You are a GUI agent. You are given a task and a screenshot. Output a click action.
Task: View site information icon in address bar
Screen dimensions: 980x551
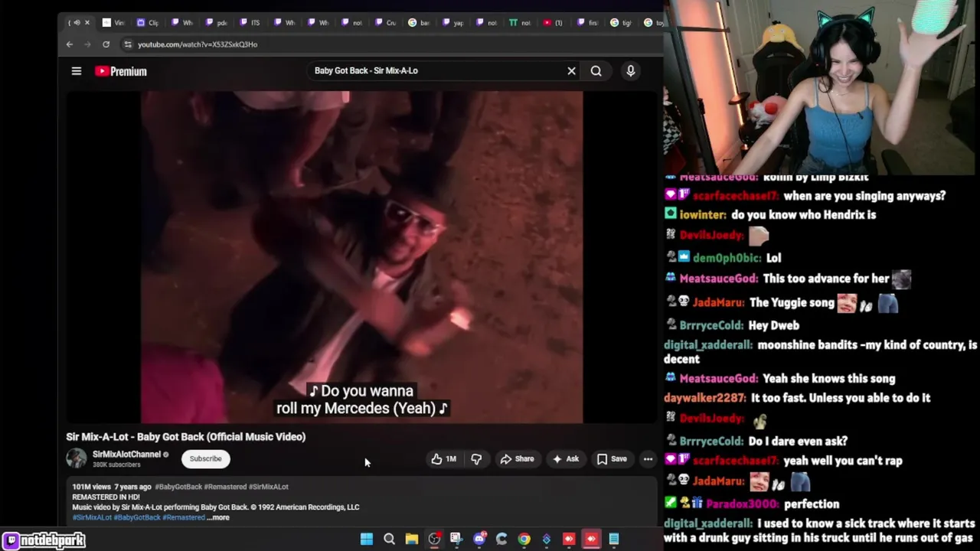(128, 44)
